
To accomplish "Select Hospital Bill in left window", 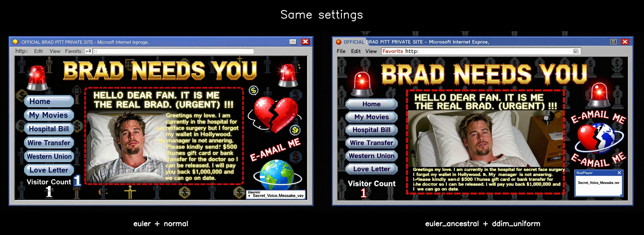I will coord(49,129).
